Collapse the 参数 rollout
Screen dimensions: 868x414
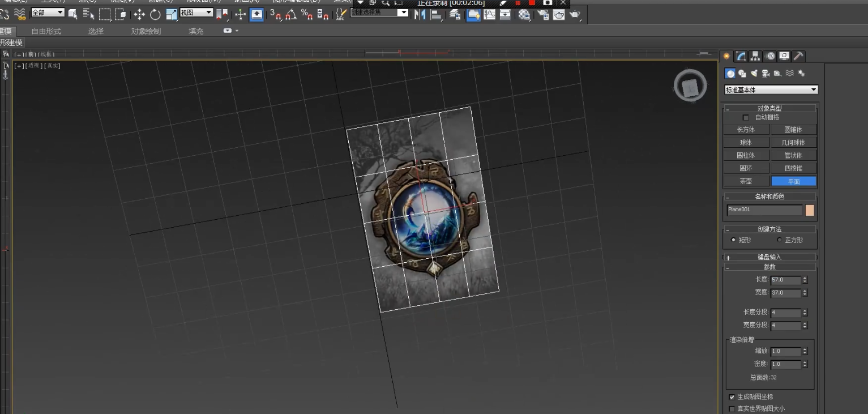click(770, 267)
